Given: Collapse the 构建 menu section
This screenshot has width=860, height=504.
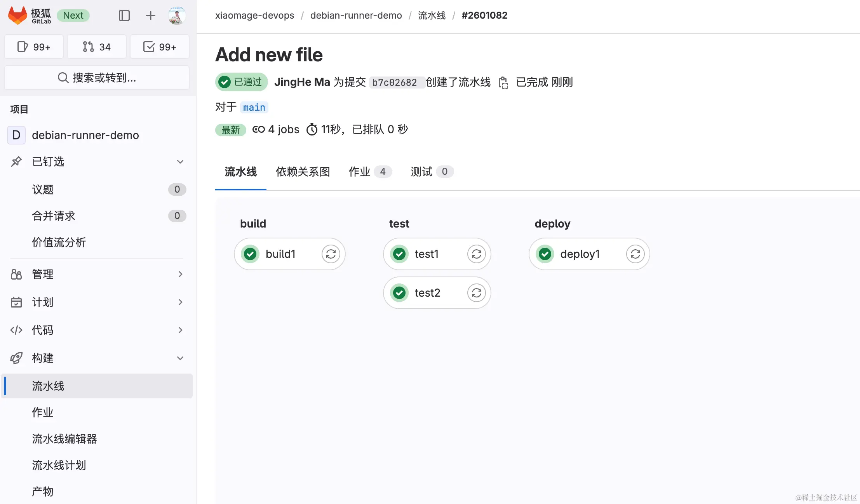Looking at the screenshot, I should pyautogui.click(x=180, y=358).
